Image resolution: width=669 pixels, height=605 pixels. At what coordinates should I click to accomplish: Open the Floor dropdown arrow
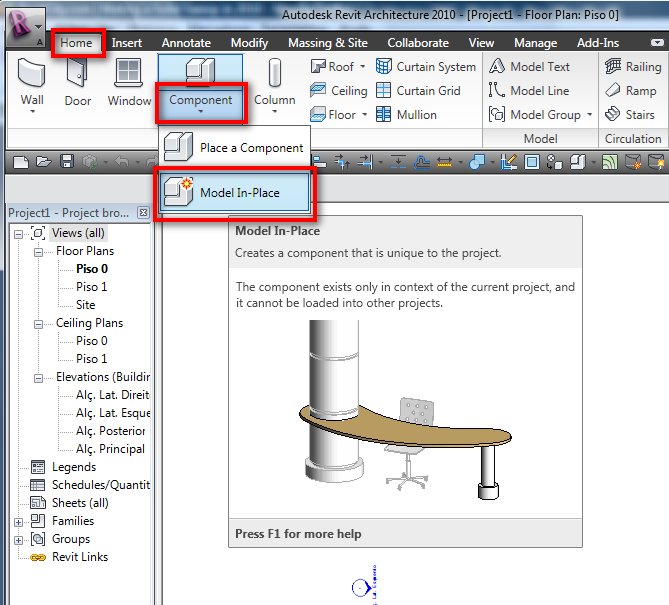click(x=364, y=114)
